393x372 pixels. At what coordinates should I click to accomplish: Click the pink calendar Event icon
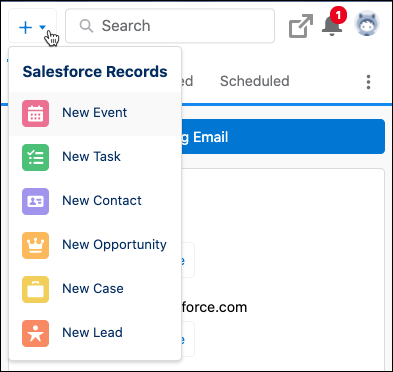[35, 113]
